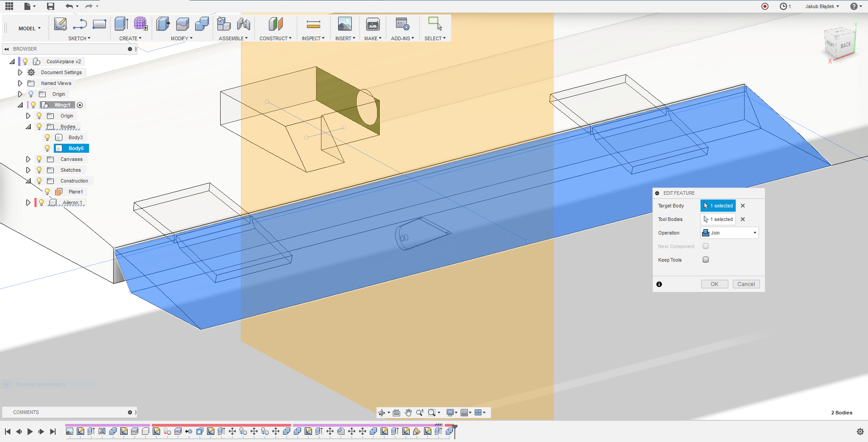Toggle visibility bulb of Body5

click(x=47, y=148)
